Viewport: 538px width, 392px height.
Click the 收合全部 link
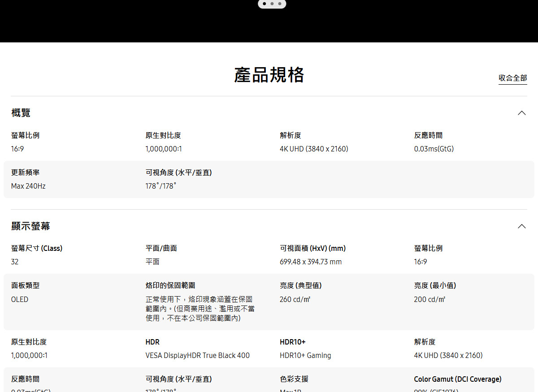(512, 78)
